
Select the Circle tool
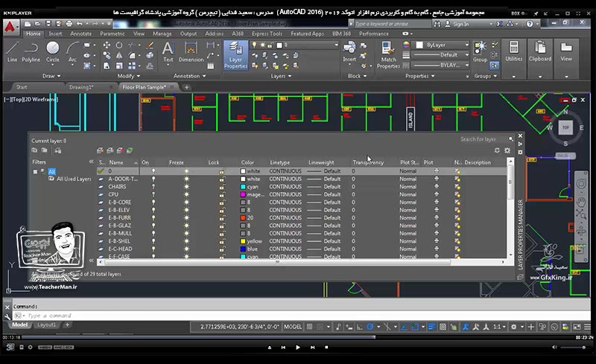click(52, 52)
